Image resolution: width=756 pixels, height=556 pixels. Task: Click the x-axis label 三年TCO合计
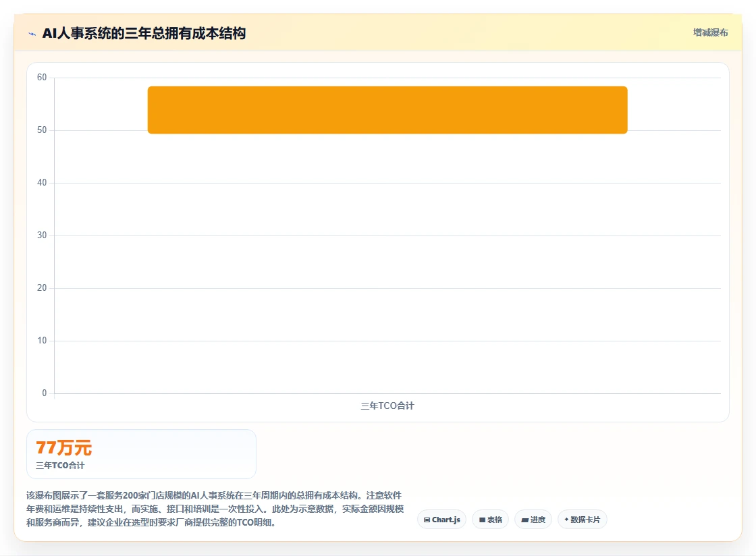[x=387, y=406]
